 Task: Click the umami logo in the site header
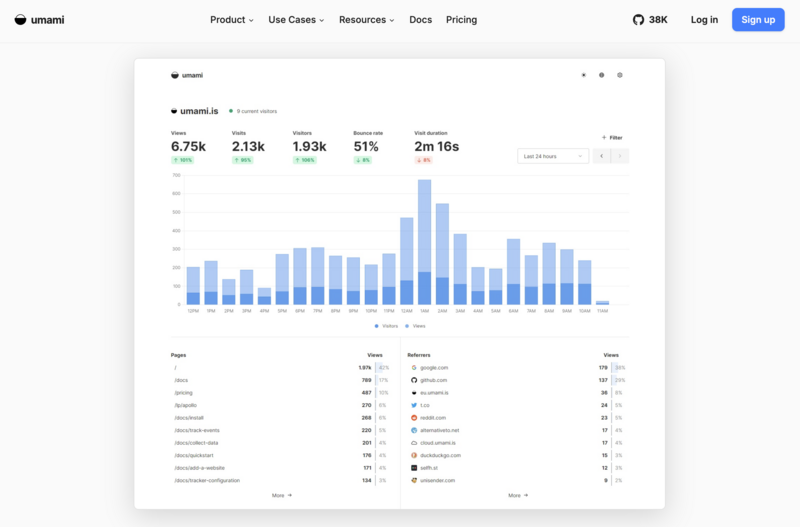tap(39, 20)
